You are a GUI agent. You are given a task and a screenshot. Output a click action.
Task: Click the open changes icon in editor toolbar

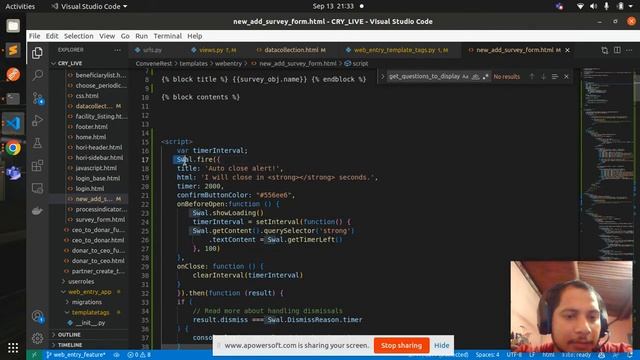pyautogui.click(x=604, y=50)
